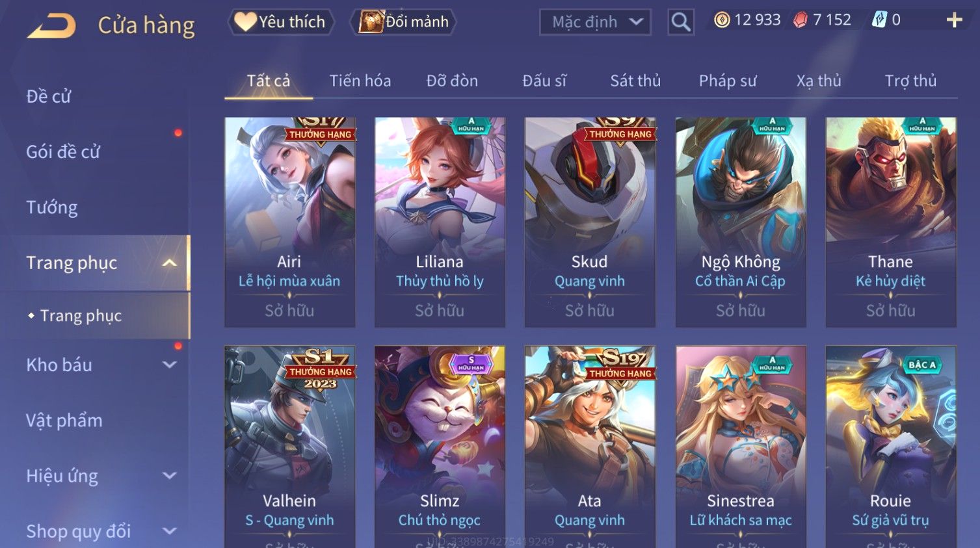Go back using the golden return arrow

click(51, 26)
